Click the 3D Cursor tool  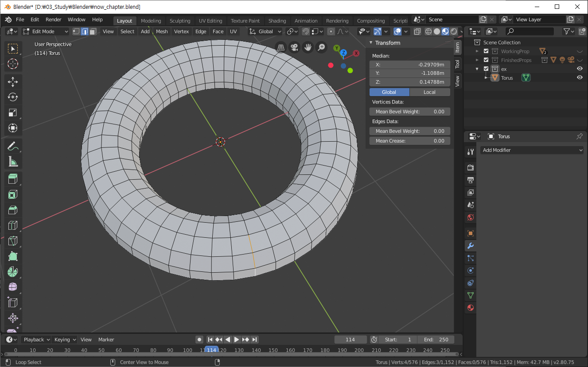(13, 64)
